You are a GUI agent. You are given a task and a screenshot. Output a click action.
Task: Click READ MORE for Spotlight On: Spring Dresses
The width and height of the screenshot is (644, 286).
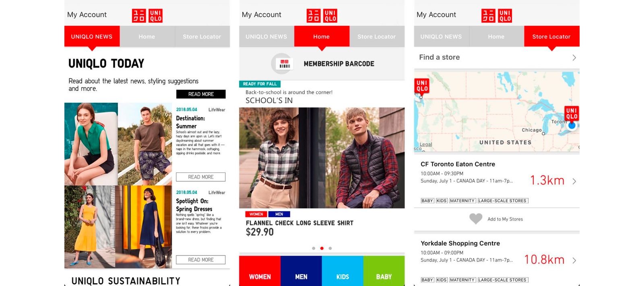point(201,260)
